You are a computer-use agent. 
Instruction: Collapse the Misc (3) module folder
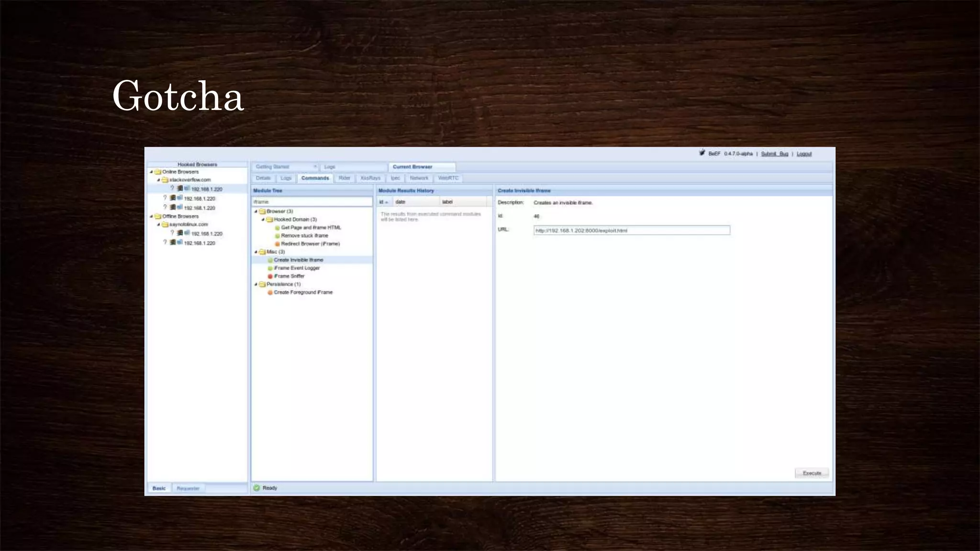click(256, 252)
